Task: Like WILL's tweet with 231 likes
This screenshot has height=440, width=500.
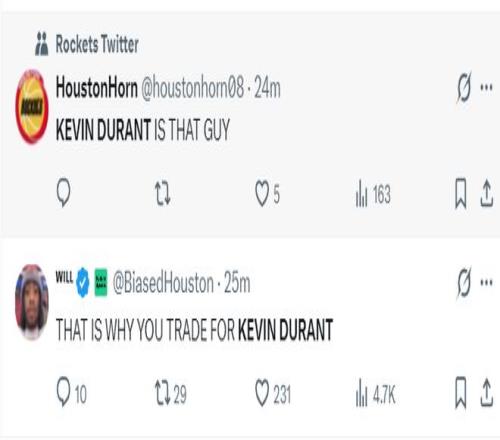Action: pyautogui.click(x=273, y=393)
